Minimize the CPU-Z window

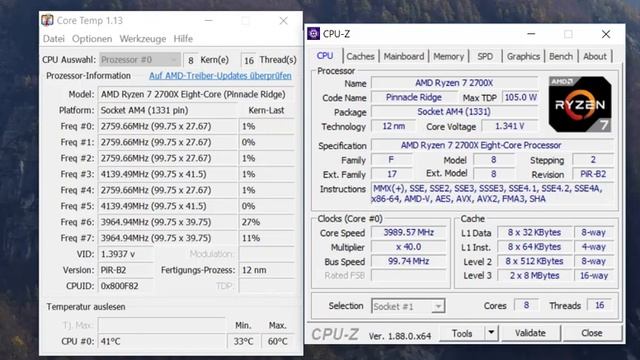[x=531, y=34]
